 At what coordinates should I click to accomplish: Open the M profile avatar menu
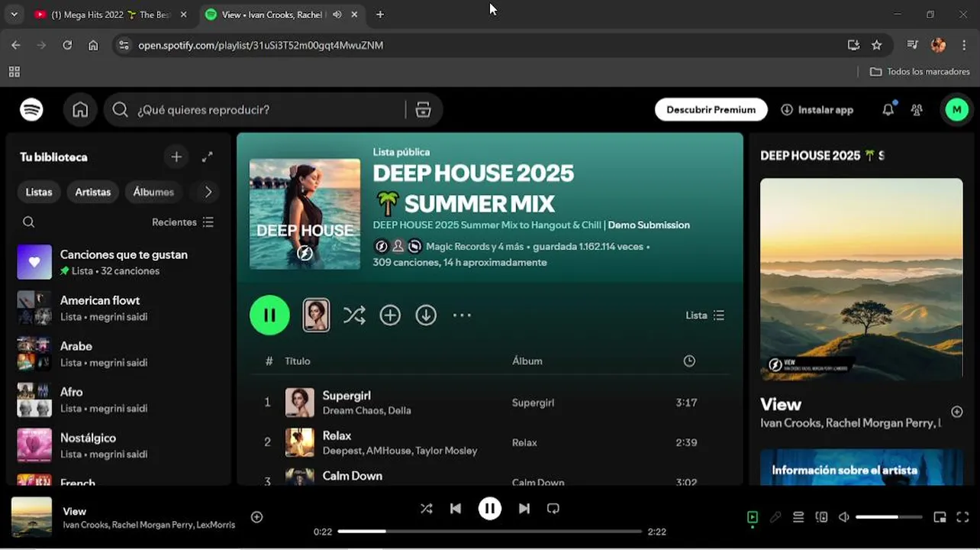click(x=956, y=110)
